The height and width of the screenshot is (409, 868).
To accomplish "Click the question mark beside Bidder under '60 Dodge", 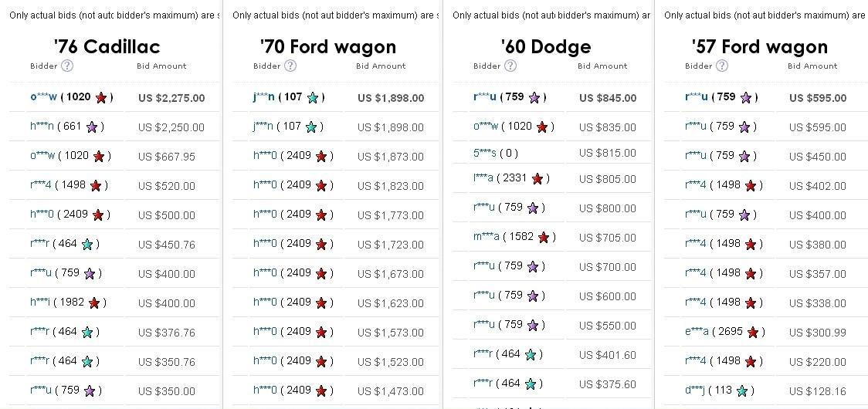I will (510, 66).
